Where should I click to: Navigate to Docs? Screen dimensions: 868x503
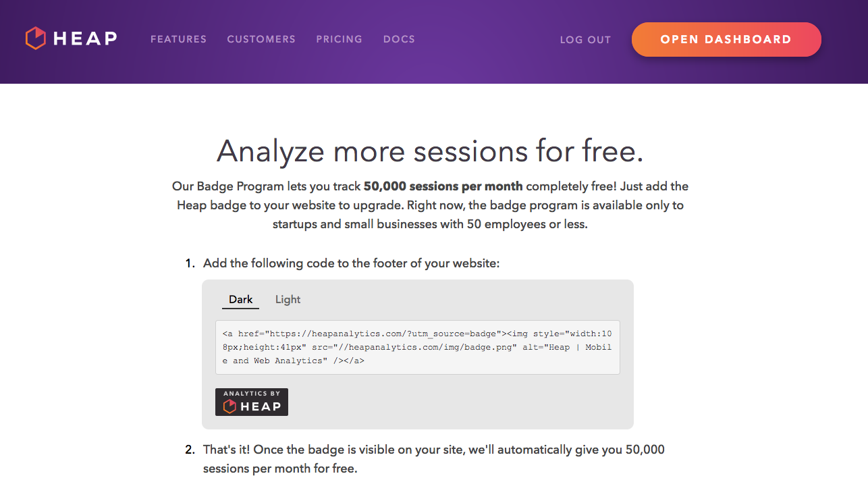(399, 39)
